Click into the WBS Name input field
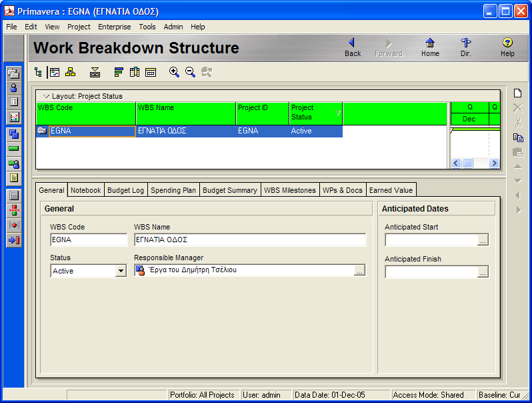Image resolution: width=532 pixels, height=403 pixels. (x=250, y=240)
